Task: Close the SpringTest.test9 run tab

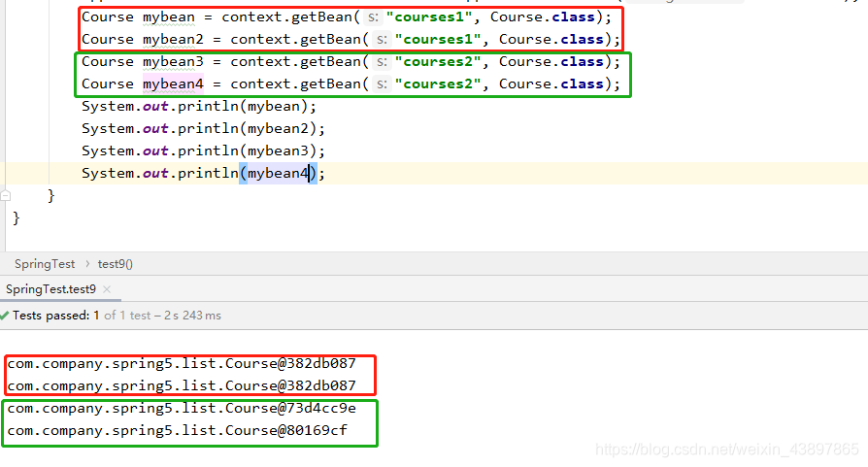Action: point(107,288)
